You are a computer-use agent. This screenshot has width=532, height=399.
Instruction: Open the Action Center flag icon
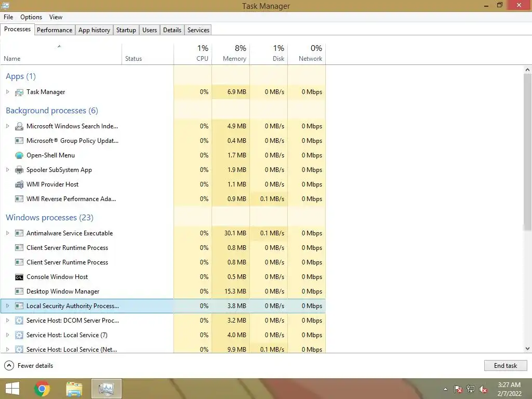[458, 389]
